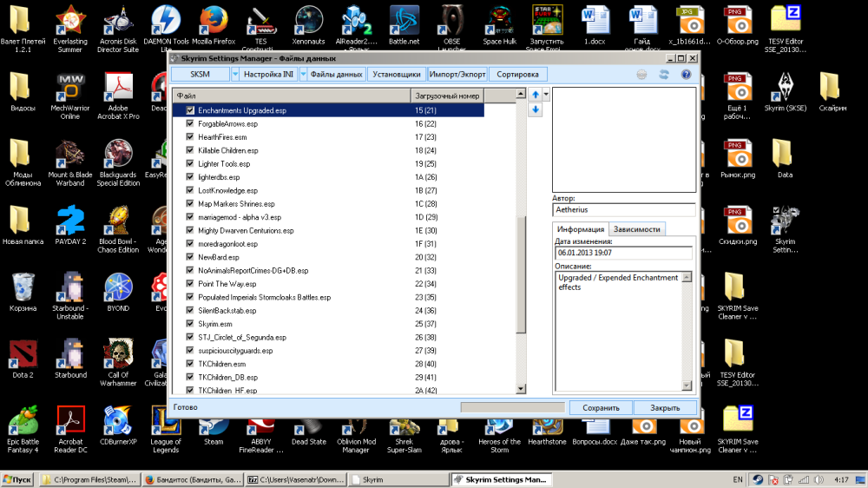The width and height of the screenshot is (868, 488).
Task: Click the move-up blue arrow button
Action: (x=536, y=95)
